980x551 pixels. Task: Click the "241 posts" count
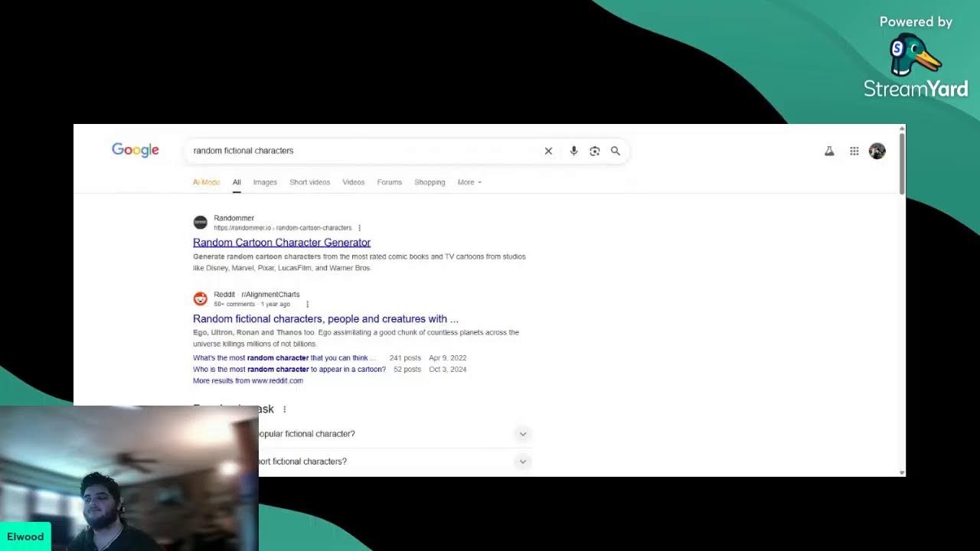[x=405, y=358]
